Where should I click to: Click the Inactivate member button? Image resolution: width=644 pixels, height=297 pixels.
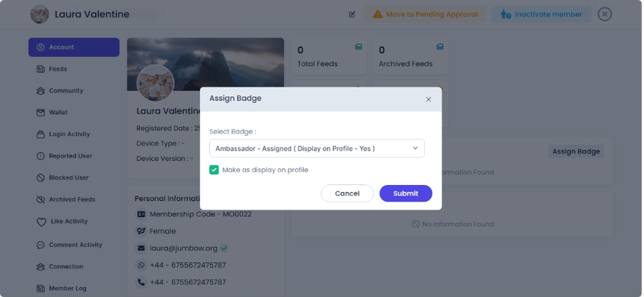[541, 14]
